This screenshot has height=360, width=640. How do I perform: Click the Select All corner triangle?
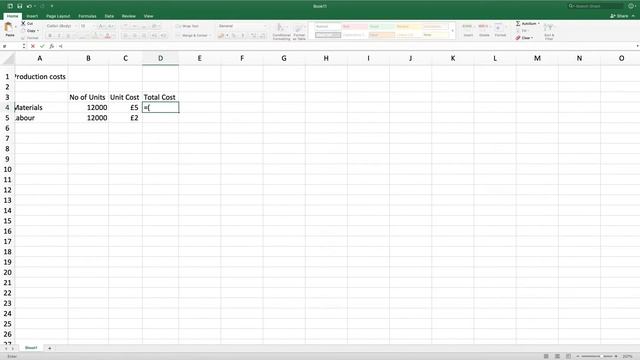click(8, 59)
